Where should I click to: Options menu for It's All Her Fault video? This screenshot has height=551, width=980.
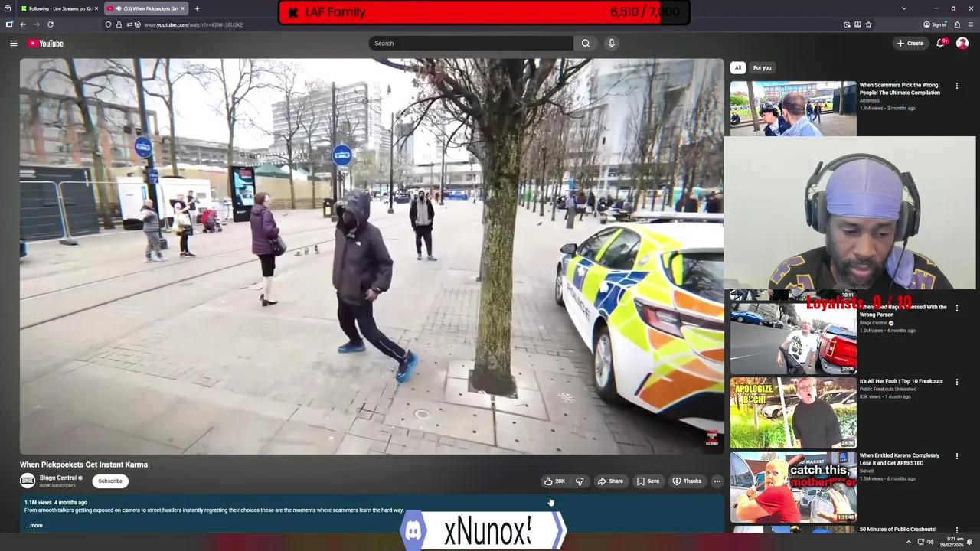coord(956,381)
